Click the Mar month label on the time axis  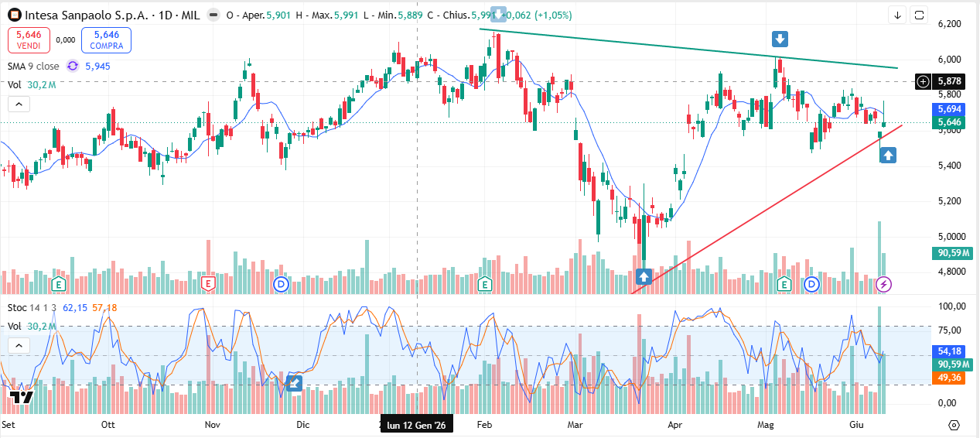tap(575, 425)
